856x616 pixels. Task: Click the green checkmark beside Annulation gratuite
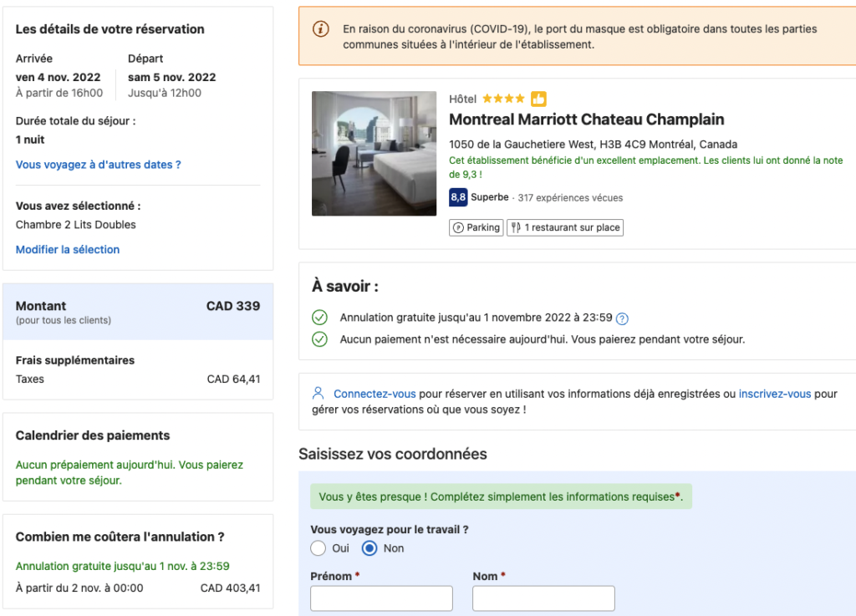[x=320, y=318]
